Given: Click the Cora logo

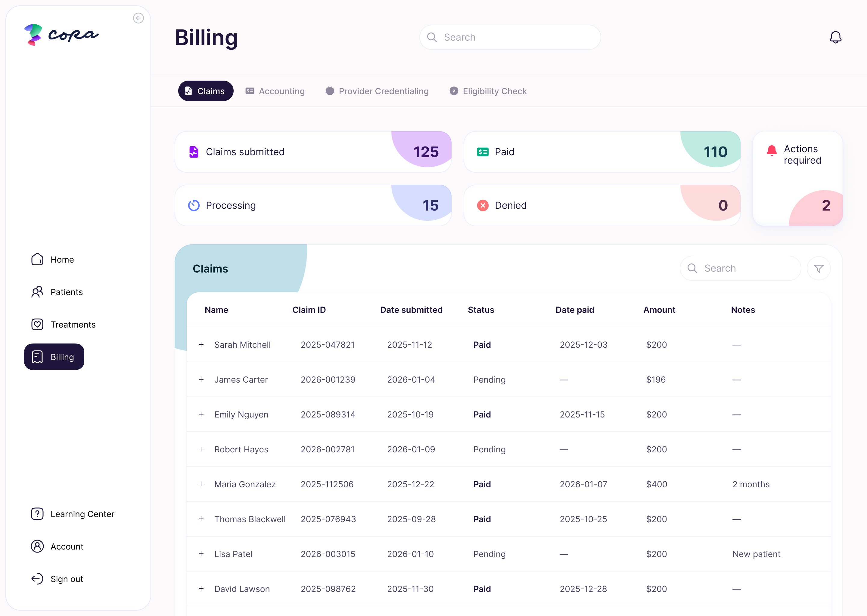Looking at the screenshot, I should (61, 34).
